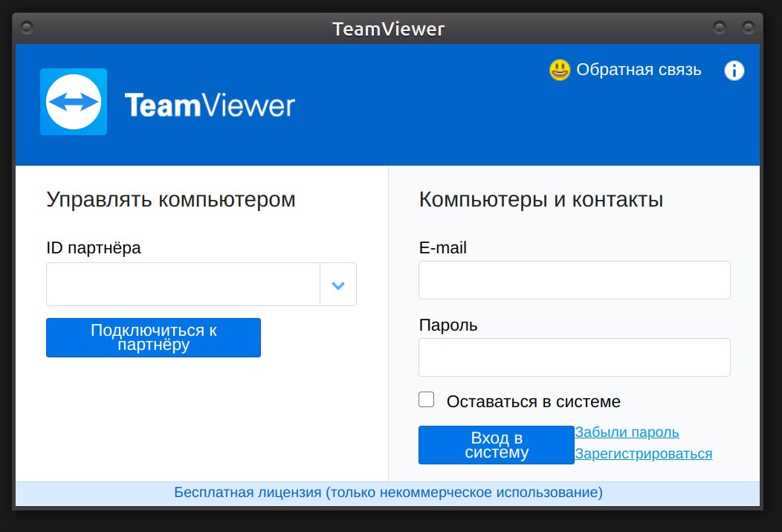782x532 pixels.
Task: Click the Управлять компьютером heading
Action: [x=171, y=199]
